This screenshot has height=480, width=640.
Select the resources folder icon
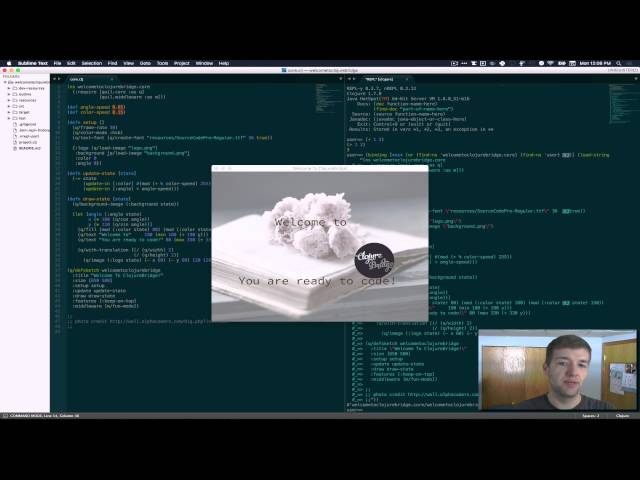(x=15, y=100)
